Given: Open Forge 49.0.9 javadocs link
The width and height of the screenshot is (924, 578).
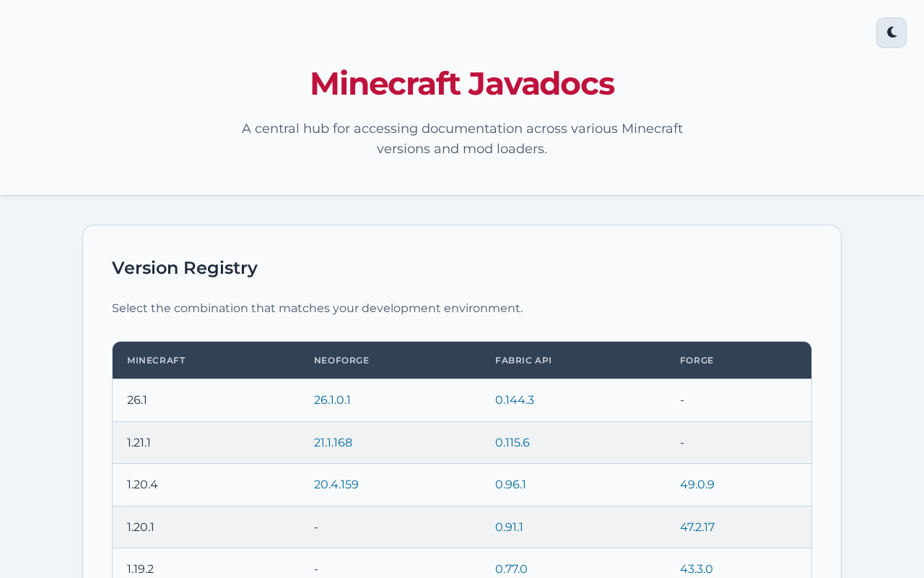Looking at the screenshot, I should tap(697, 484).
